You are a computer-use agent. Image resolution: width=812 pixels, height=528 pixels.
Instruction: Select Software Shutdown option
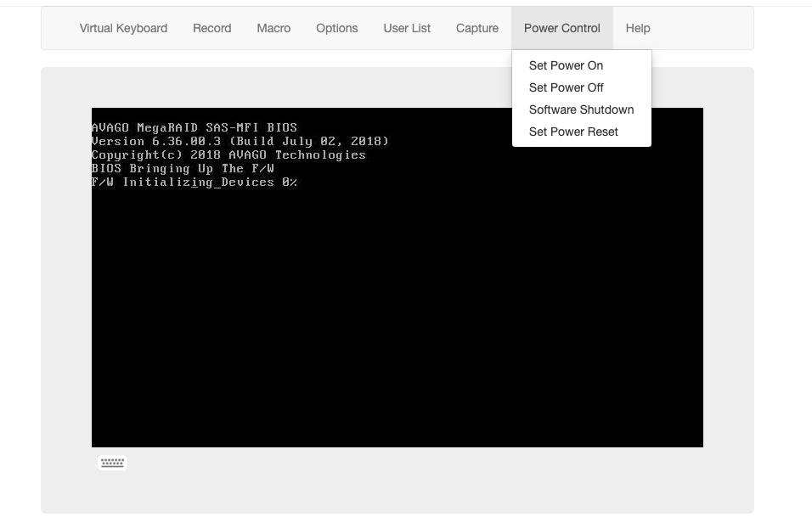click(x=581, y=110)
